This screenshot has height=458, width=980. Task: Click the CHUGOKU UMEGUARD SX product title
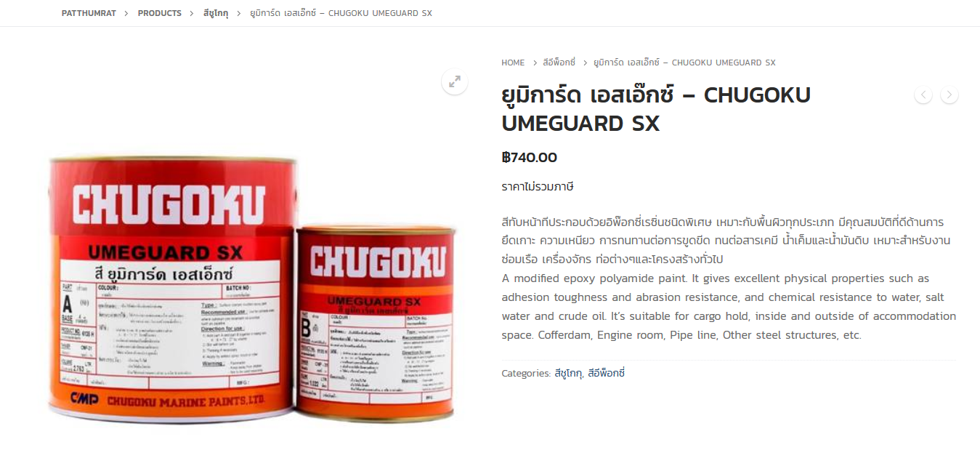[x=656, y=109]
